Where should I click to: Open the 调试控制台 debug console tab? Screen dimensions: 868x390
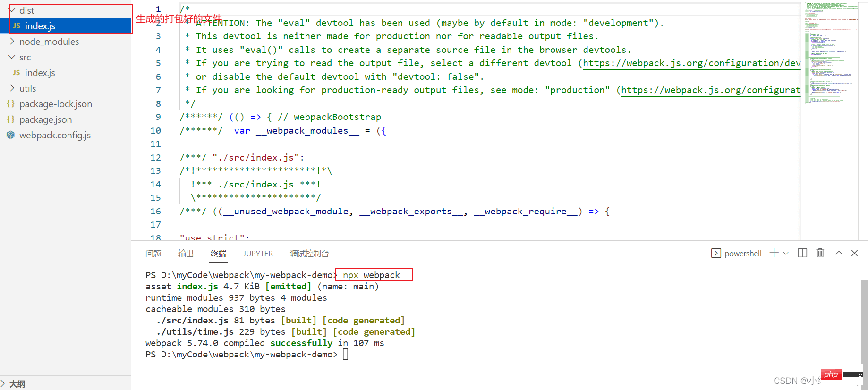click(x=309, y=254)
